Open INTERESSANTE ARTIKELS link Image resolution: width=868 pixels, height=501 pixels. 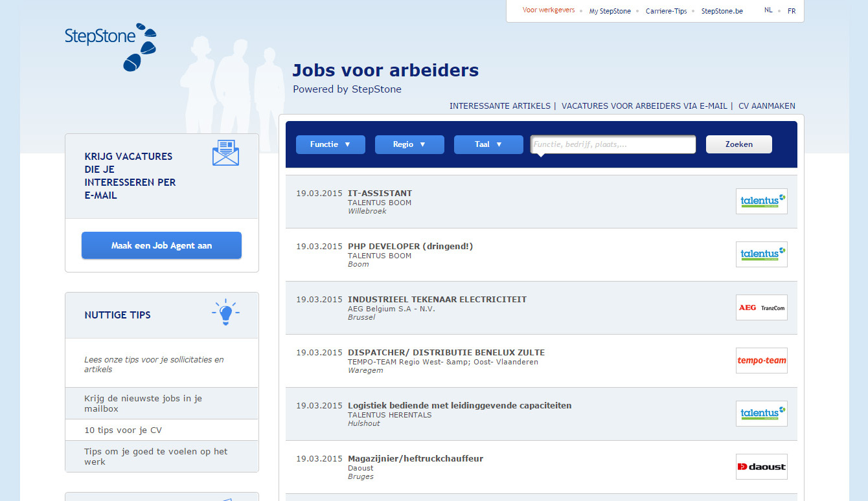point(499,106)
